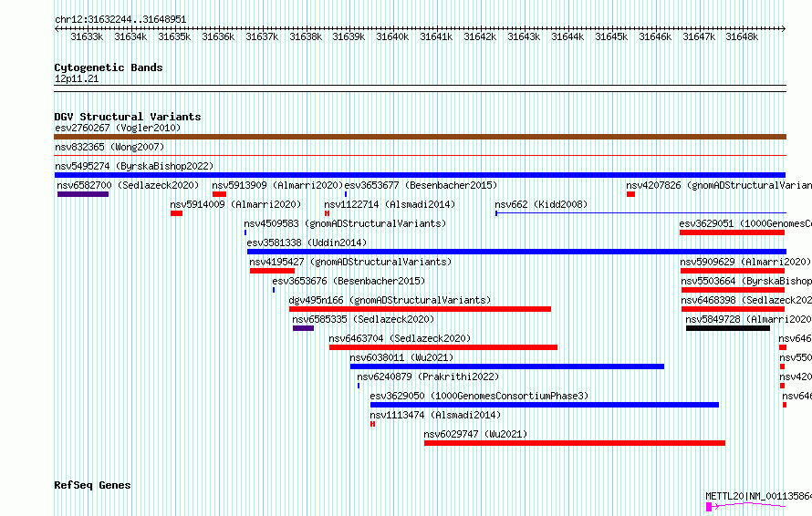
Task: Click the red nsv5914009 variant bar
Action: 177,213
